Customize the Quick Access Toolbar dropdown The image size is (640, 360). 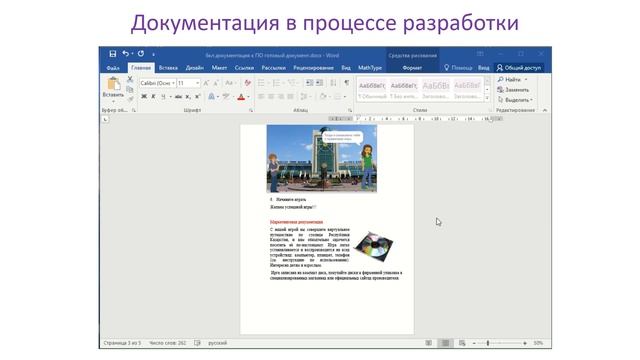pos(153,54)
